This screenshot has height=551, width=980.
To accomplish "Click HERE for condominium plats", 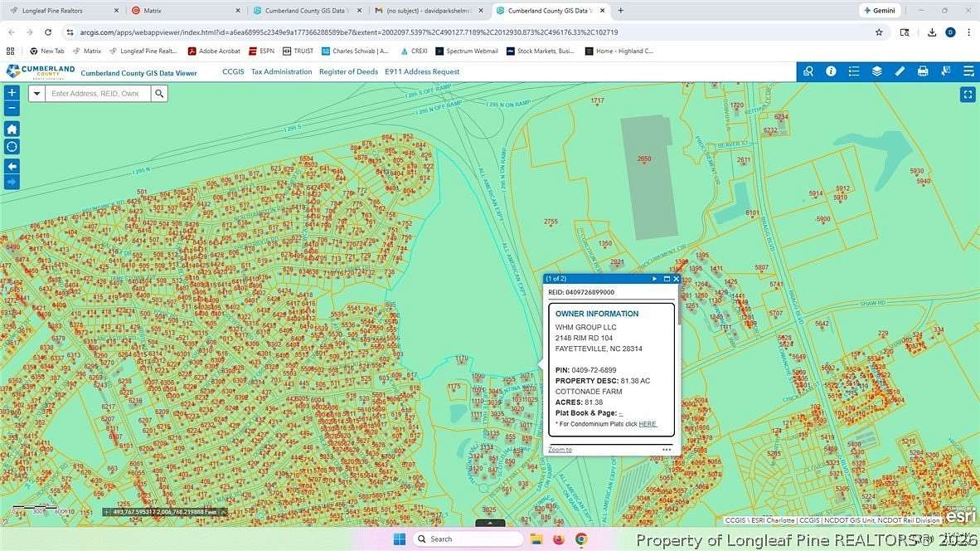I will pyautogui.click(x=647, y=423).
